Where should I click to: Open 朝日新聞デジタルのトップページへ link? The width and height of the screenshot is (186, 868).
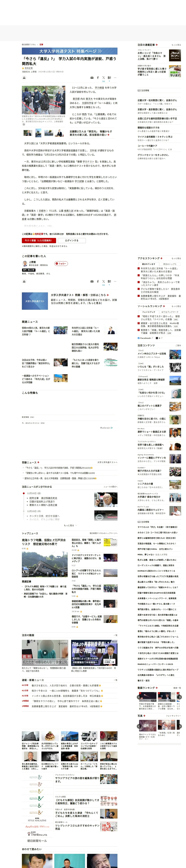(x=104, y=533)
